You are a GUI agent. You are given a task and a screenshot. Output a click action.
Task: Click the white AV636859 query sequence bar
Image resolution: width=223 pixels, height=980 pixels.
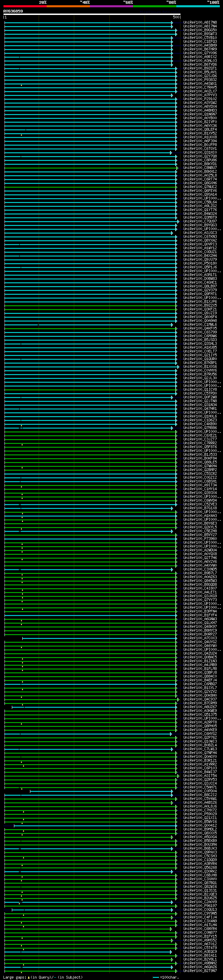[92, 15]
